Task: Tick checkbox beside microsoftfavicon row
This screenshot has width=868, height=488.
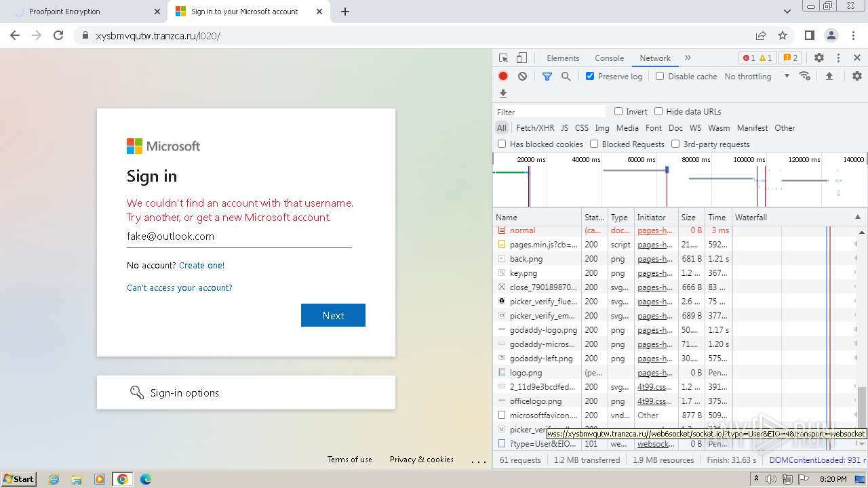Action: coord(502,415)
